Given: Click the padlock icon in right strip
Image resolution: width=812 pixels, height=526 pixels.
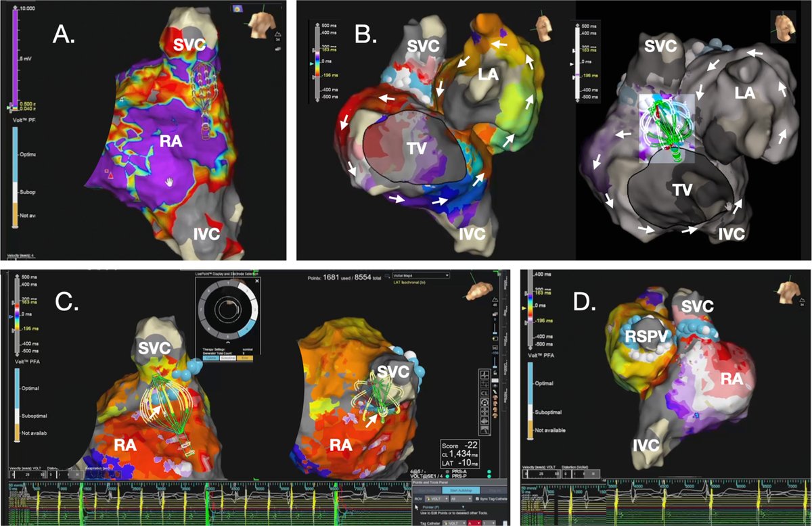Looking at the screenshot, I should pos(495,373).
